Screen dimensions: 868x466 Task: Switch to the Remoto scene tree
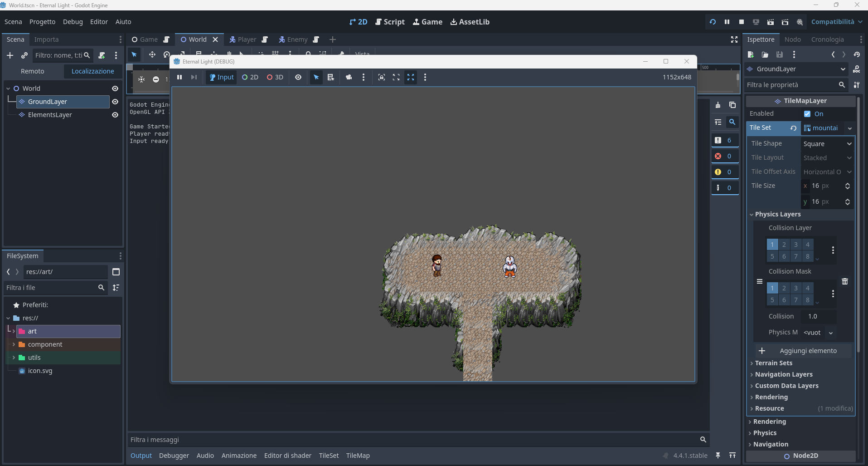pos(33,71)
